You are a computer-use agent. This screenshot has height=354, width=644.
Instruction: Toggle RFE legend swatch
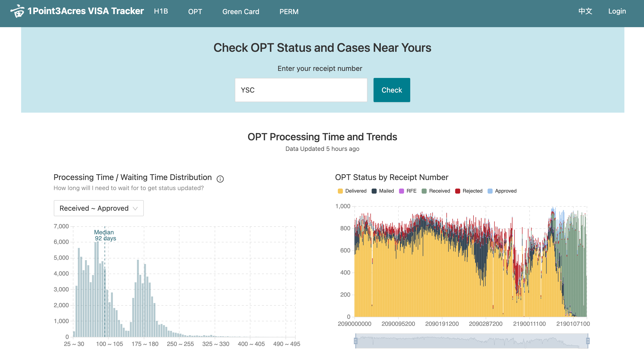tap(401, 191)
